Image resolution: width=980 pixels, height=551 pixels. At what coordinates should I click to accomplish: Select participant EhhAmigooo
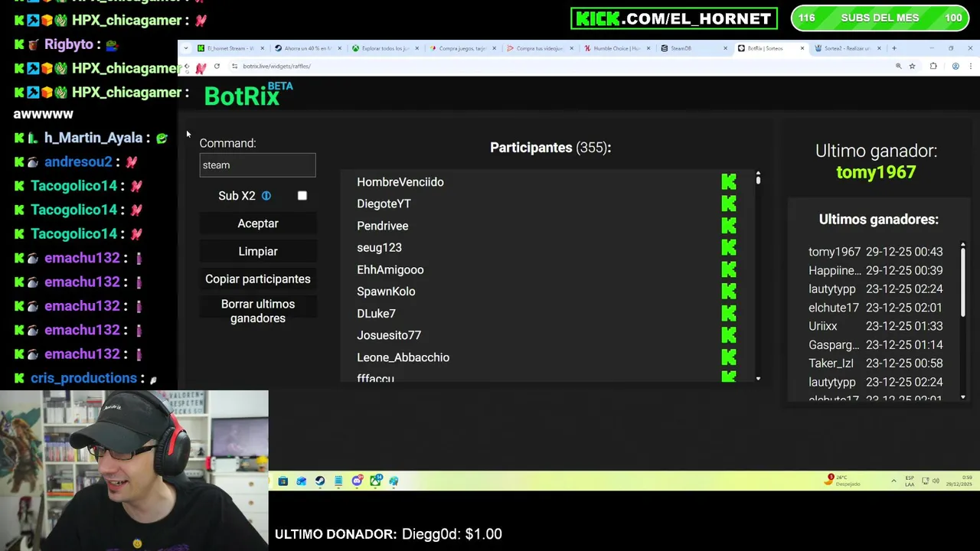click(390, 269)
